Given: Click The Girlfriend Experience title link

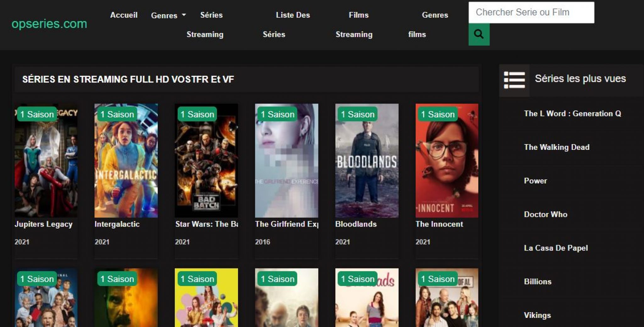Looking at the screenshot, I should 286,224.
